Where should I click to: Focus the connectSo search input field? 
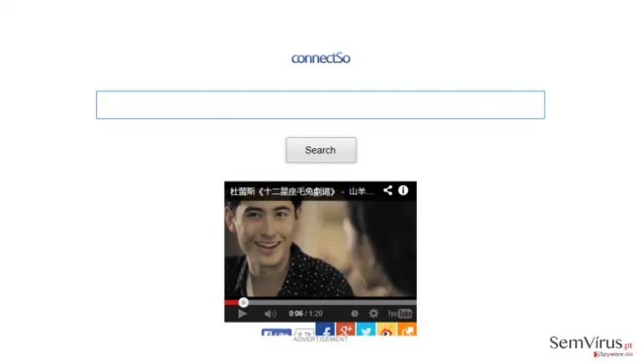[321, 105]
